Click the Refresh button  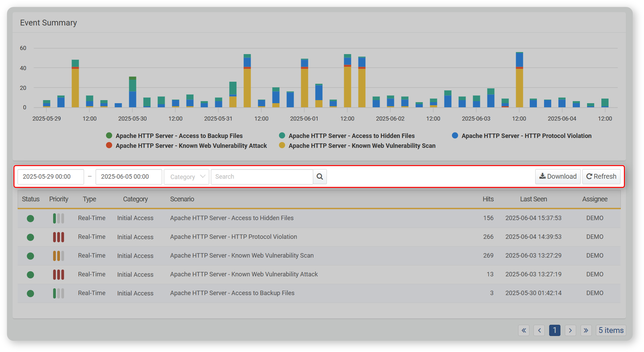pos(601,177)
